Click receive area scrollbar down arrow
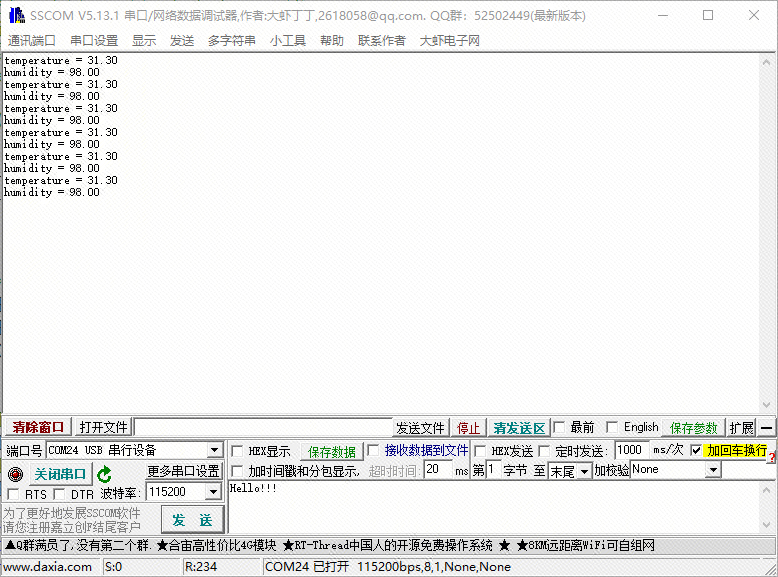This screenshot has height=577, width=778. [x=766, y=405]
